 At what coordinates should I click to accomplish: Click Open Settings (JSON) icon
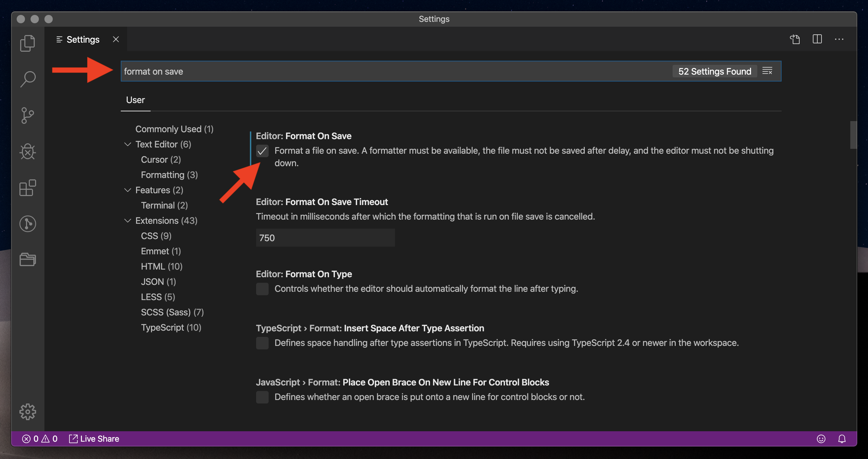coord(795,39)
